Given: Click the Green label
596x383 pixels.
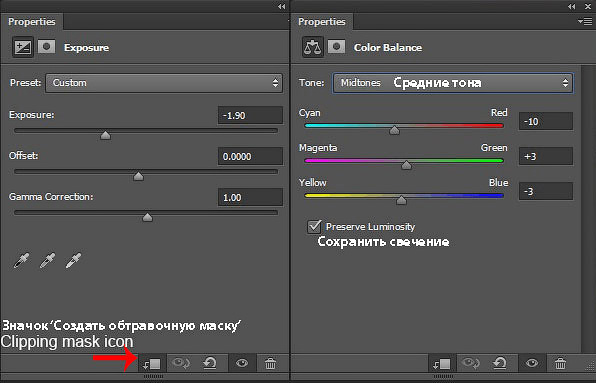Looking at the screenshot, I should (x=494, y=147).
